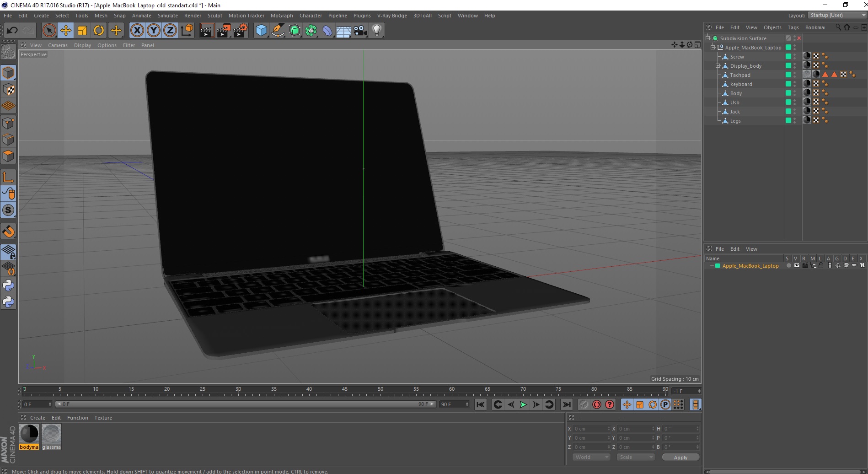Screen dimensions: 868x474
Task: Open Scale mode dropdown
Action: 636,457
